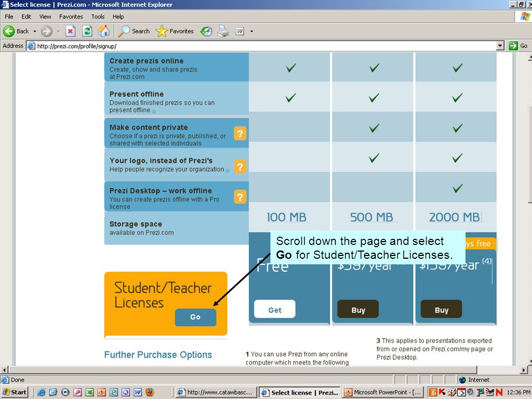This screenshot has height=399, width=532.
Task: Expand the Back button history dropdown
Action: pyautogui.click(x=34, y=31)
